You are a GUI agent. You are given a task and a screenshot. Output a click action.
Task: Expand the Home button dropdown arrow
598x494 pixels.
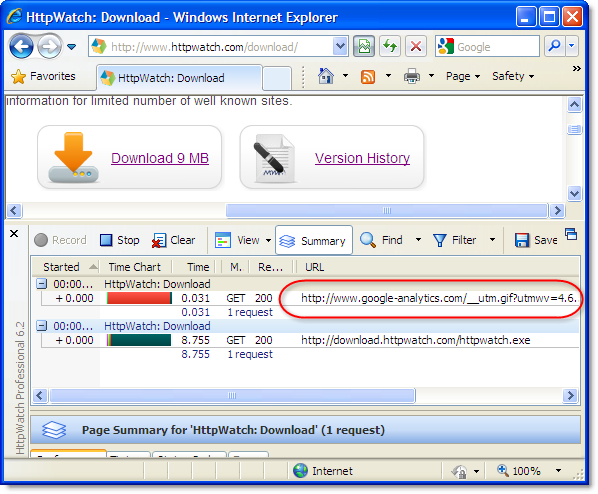coord(345,76)
